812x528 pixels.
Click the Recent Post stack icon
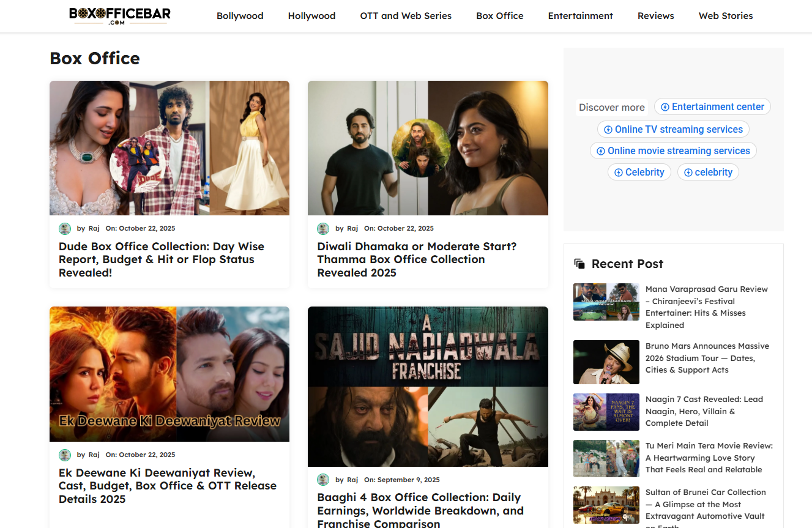(579, 264)
